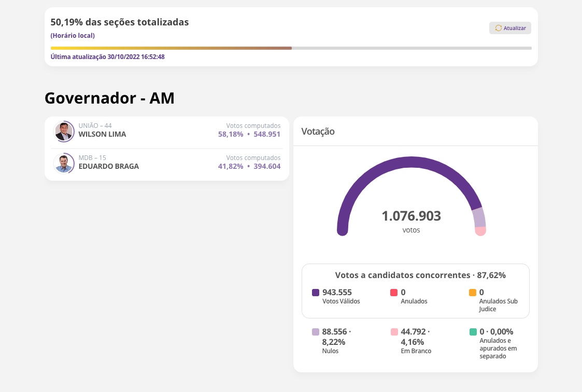Click the Governador - AM heading

coord(109,98)
